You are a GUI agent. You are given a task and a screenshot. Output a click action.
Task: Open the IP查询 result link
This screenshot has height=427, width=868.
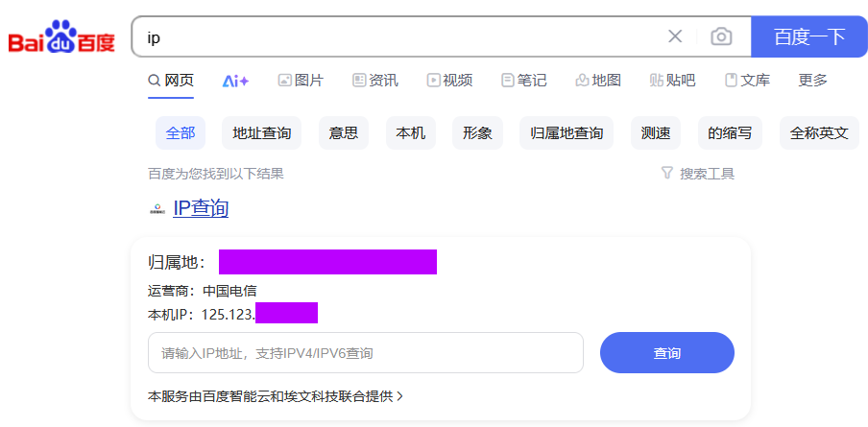201,208
